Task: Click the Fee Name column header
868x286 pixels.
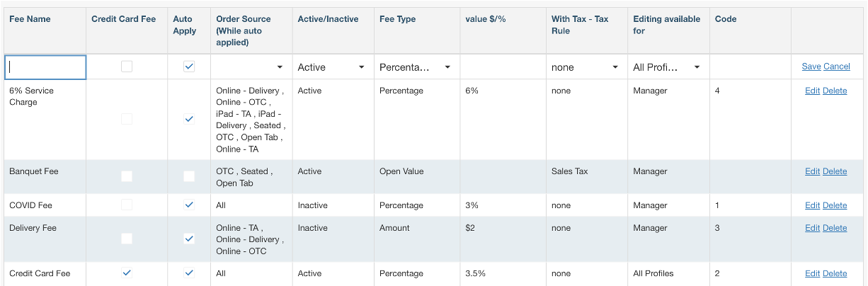Action: click(30, 19)
